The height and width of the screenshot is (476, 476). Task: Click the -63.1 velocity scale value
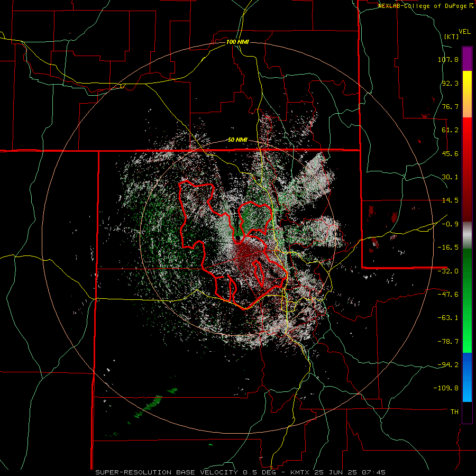448,318
